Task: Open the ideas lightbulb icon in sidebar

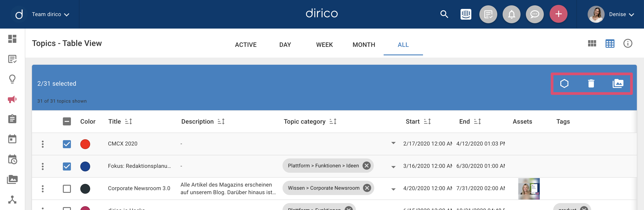Action: click(12, 79)
